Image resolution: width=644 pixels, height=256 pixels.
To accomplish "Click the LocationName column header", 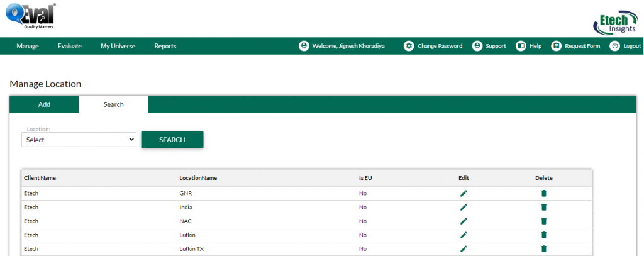I will pyautogui.click(x=198, y=178).
